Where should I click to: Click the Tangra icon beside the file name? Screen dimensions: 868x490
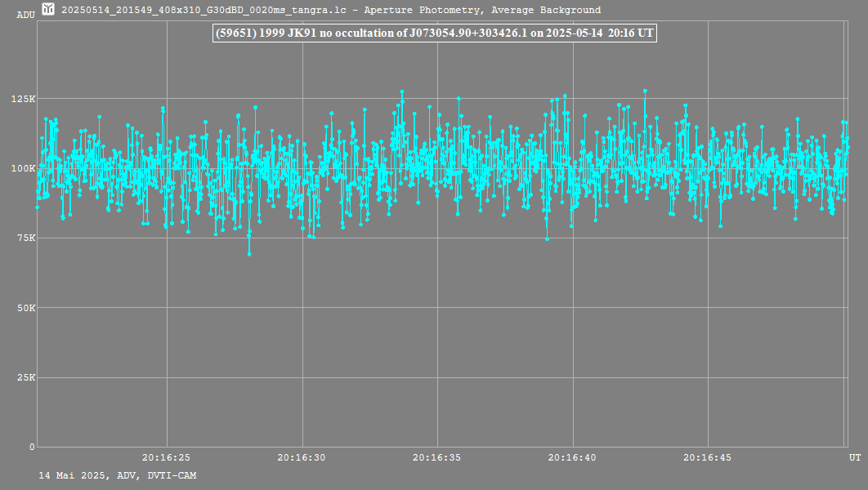coord(49,10)
